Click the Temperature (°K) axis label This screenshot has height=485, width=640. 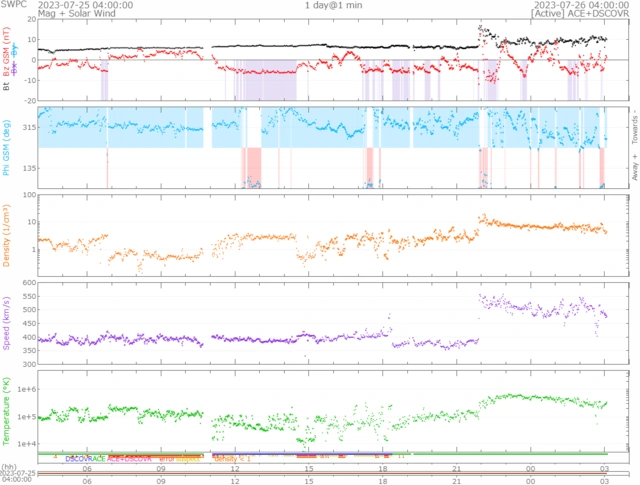coord(6,411)
